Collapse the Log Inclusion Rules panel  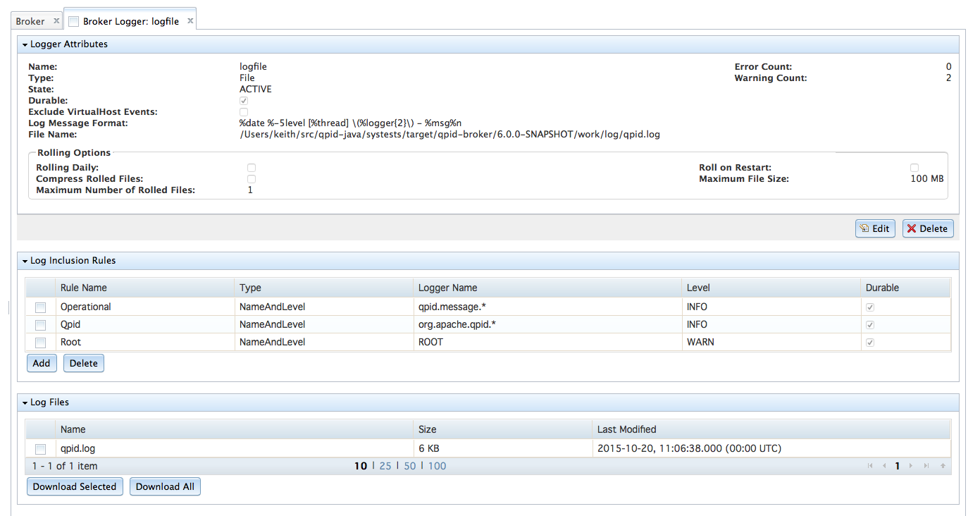25,261
